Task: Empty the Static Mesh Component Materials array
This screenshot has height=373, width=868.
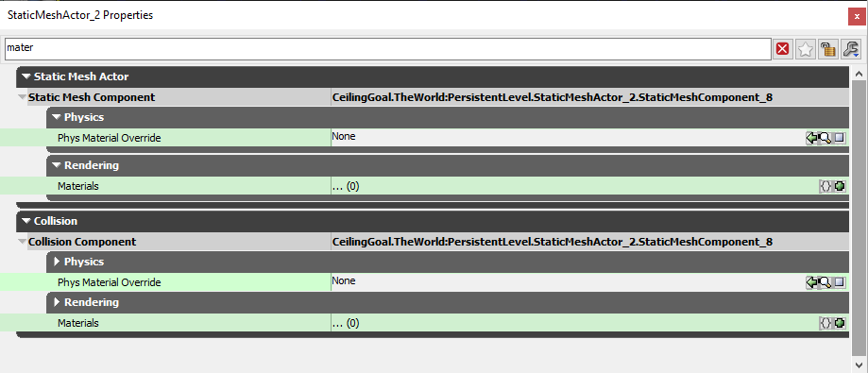Action: coord(825,187)
